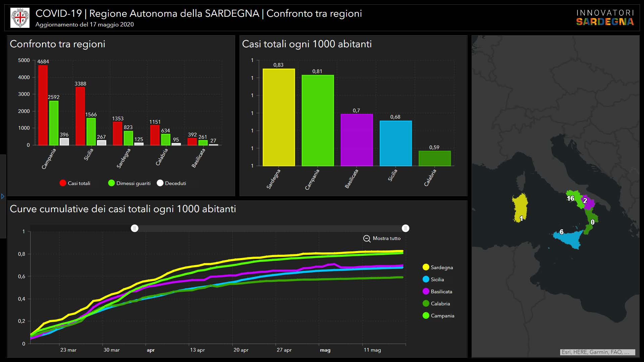Hide the Sardegna line in legend

point(426,267)
